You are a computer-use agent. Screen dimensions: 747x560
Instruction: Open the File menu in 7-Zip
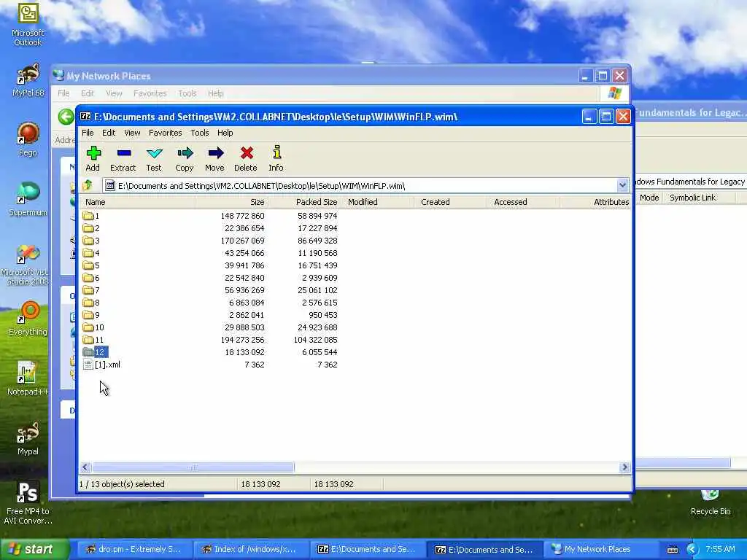click(x=88, y=133)
